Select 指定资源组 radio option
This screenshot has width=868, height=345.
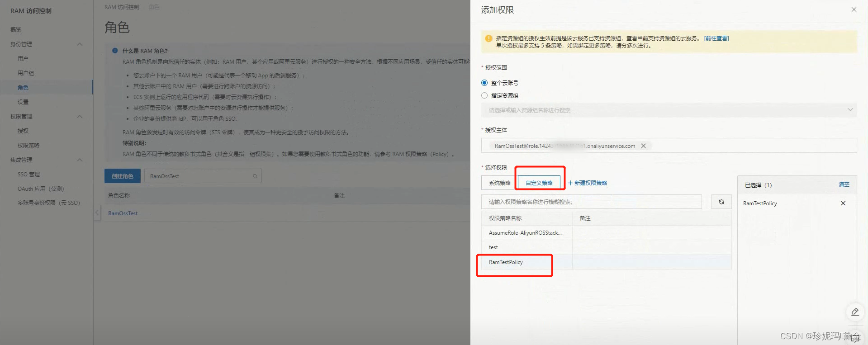point(484,95)
